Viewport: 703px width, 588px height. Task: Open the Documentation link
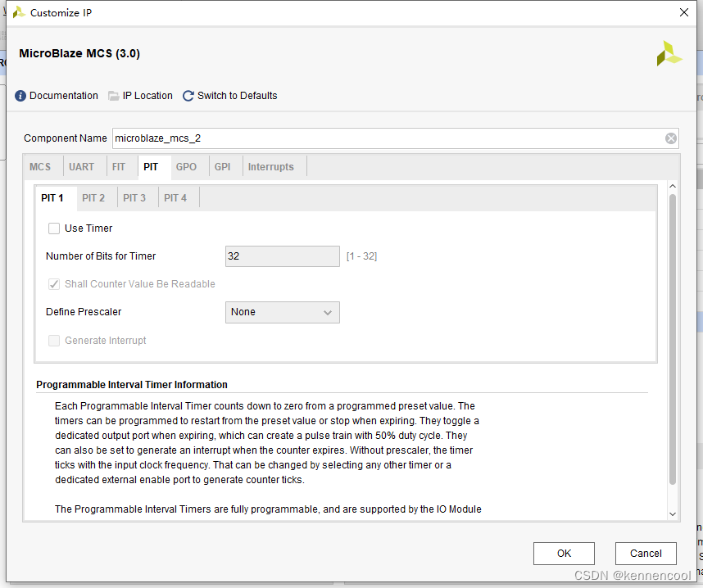64,96
